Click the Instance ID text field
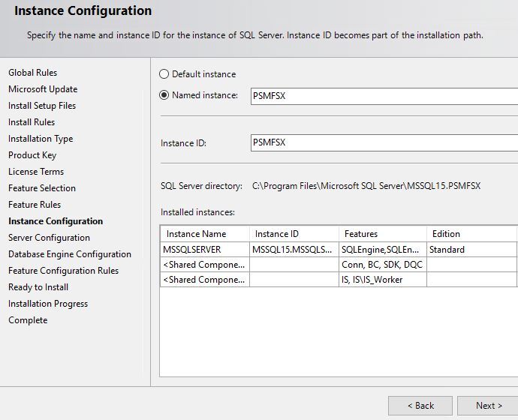 (x=384, y=142)
